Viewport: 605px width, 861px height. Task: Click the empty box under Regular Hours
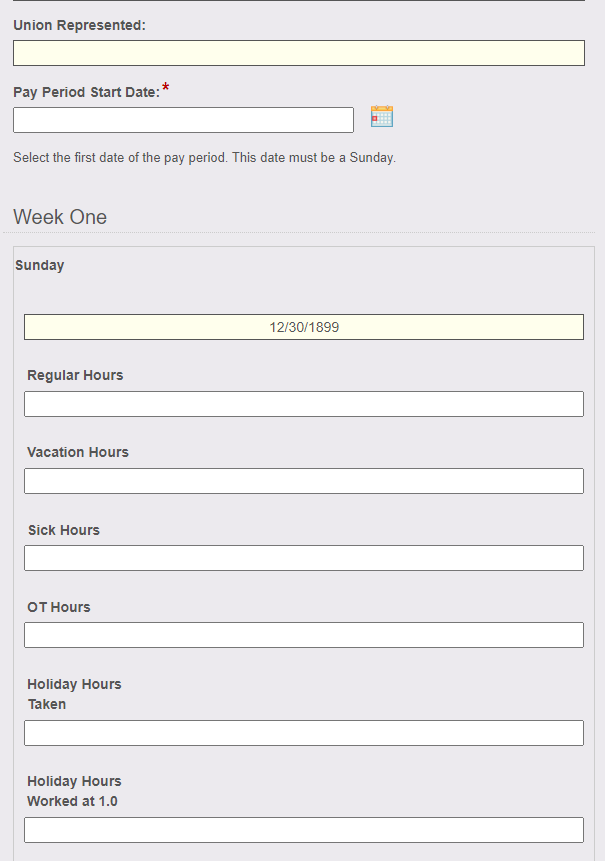coord(304,404)
